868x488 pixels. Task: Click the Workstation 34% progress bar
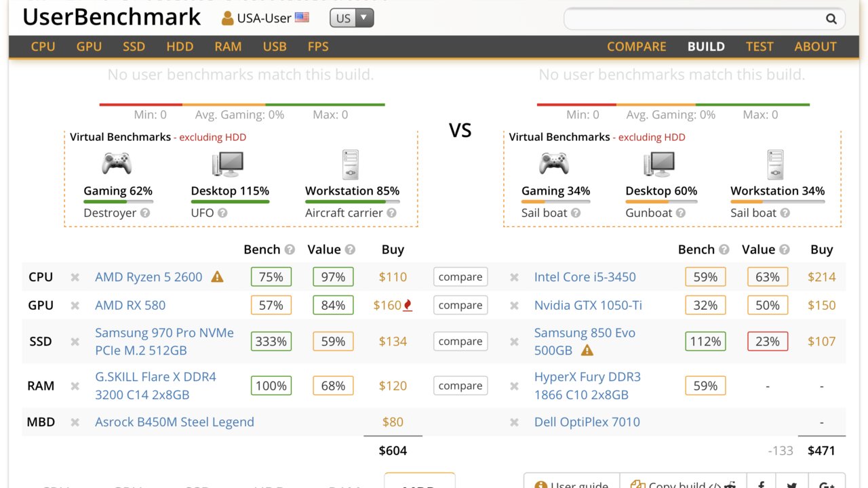coord(778,201)
